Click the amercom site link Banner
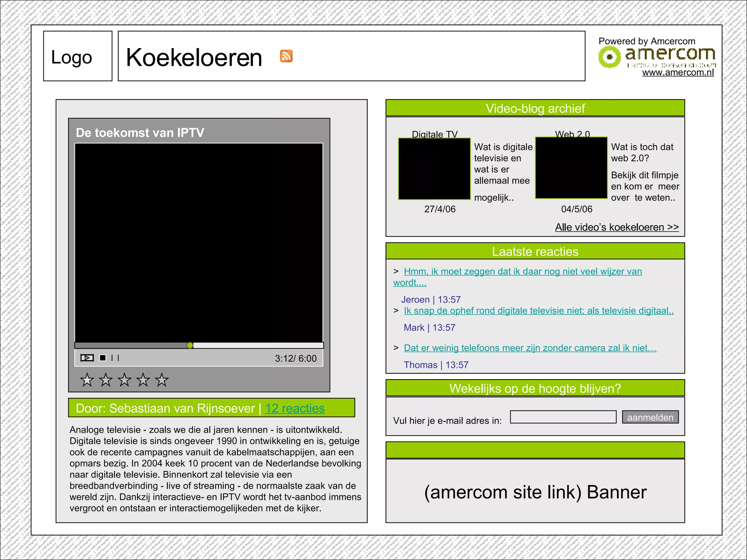 coord(535,491)
